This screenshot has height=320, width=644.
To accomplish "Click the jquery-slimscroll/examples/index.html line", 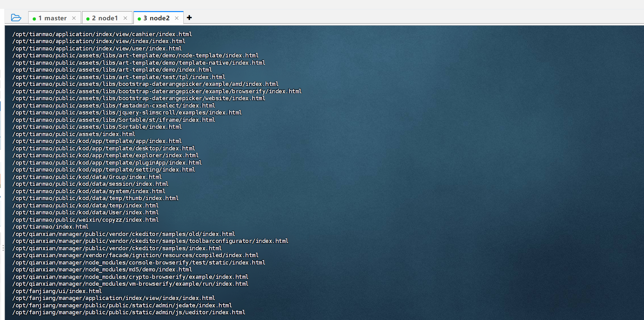I will 127,113.
